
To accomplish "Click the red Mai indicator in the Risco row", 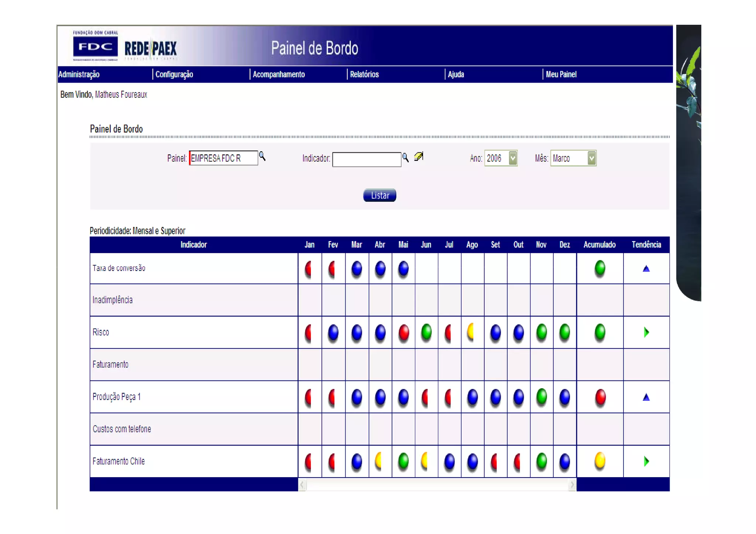I will [403, 332].
